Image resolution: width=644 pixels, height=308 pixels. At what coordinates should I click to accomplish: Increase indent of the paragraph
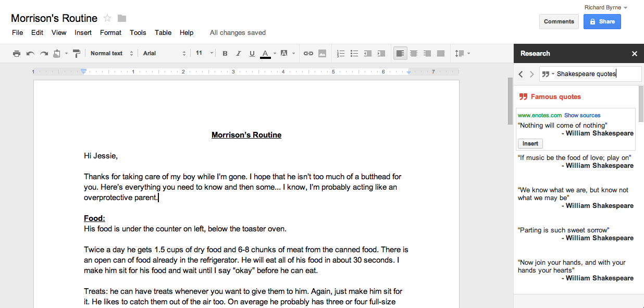coord(381,53)
